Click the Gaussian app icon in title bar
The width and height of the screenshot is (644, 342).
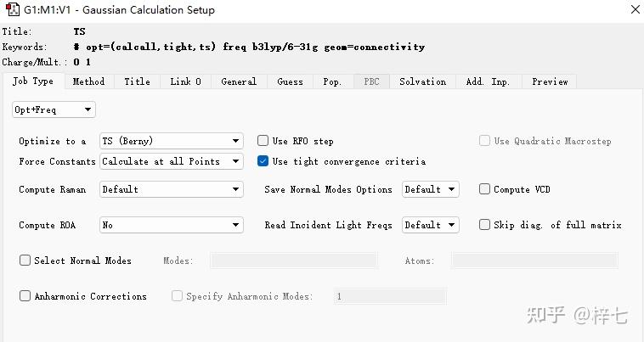[x=11, y=10]
